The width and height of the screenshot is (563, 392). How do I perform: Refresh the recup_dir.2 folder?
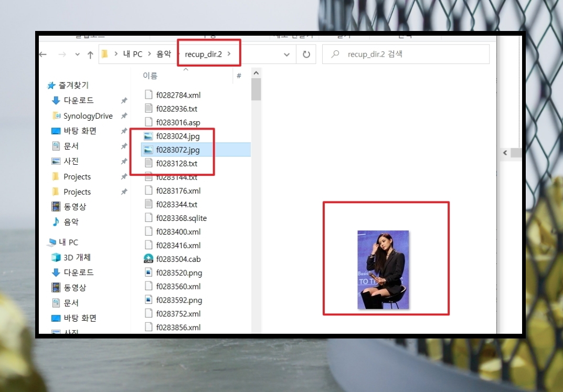306,55
